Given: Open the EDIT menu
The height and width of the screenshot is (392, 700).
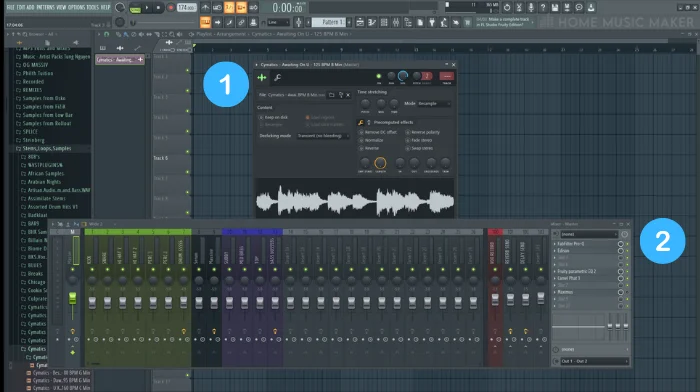Looking at the screenshot, I should [21, 7].
